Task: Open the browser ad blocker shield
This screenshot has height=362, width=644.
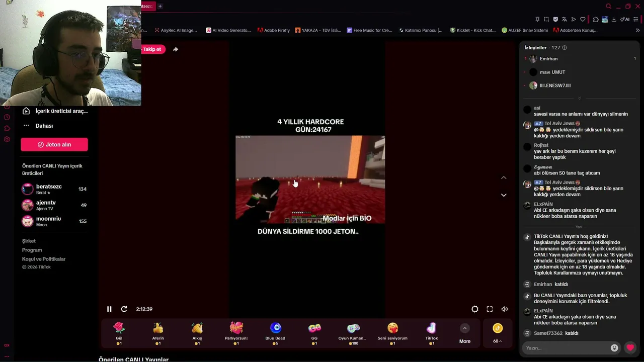Action: pos(555,20)
